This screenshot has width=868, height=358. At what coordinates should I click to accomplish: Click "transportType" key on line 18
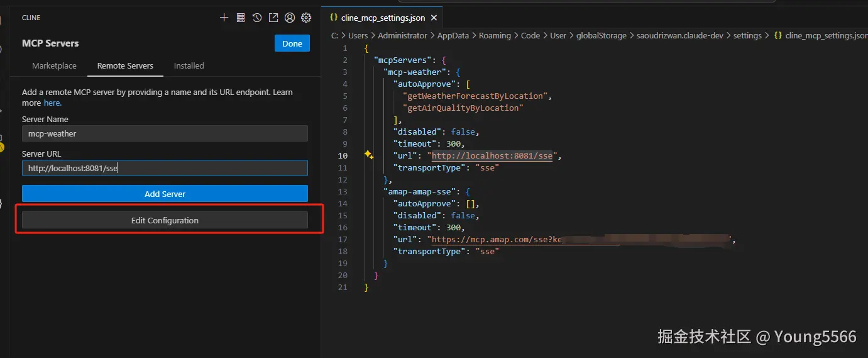pos(430,251)
